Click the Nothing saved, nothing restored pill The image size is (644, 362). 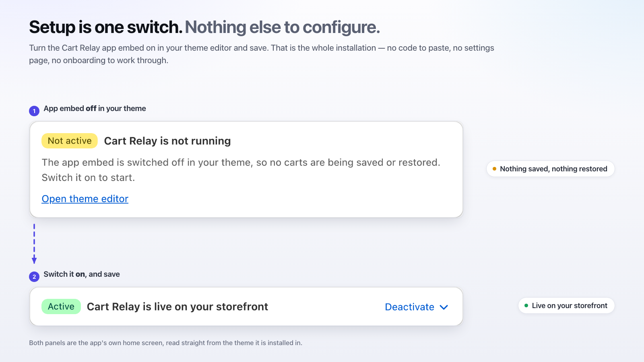(x=550, y=169)
